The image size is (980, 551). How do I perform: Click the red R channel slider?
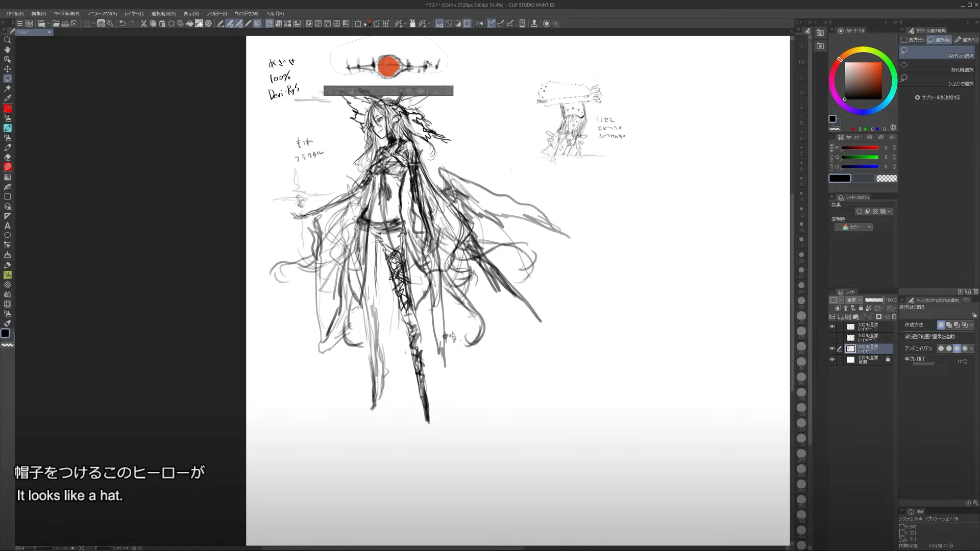[x=860, y=148]
